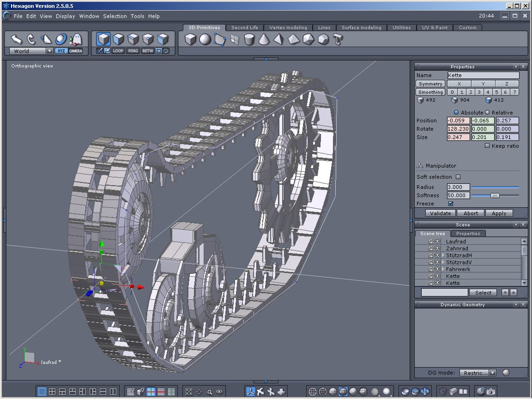Expand the Fahrwerk group in scene tree
The height and width of the screenshot is (399, 532).
443,269
